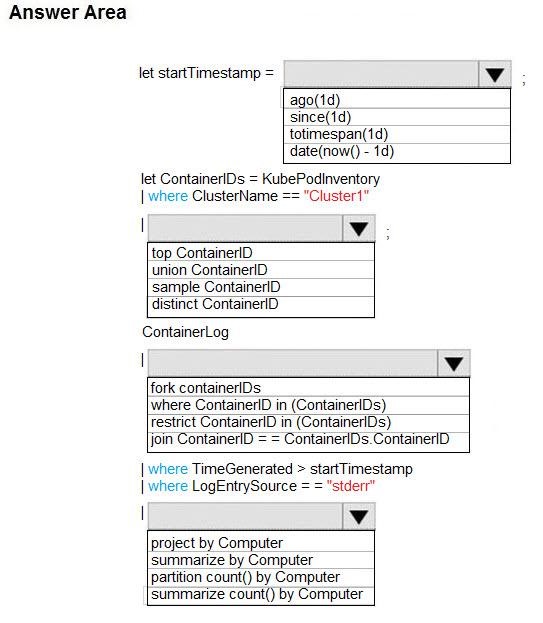
Task: Pick sample ContainerID option
Action: coord(261,287)
